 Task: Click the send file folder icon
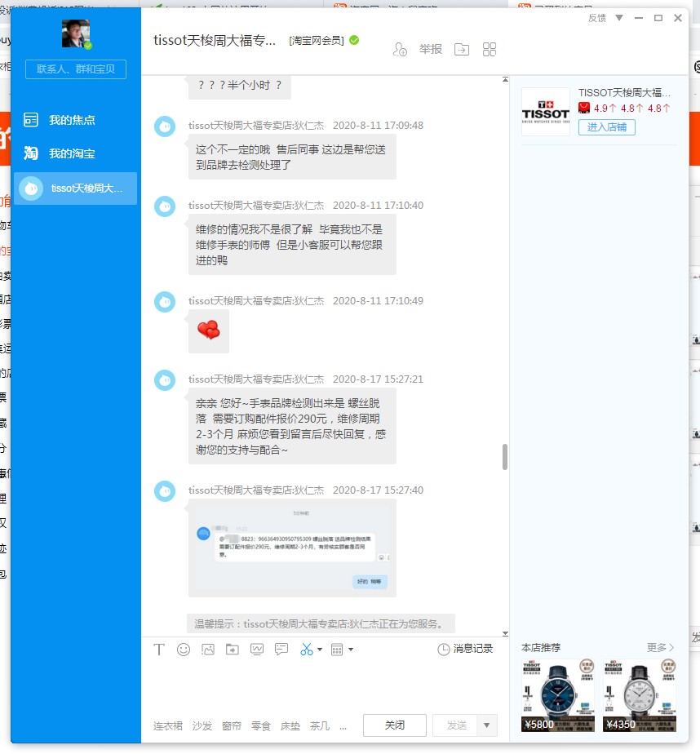[233, 650]
